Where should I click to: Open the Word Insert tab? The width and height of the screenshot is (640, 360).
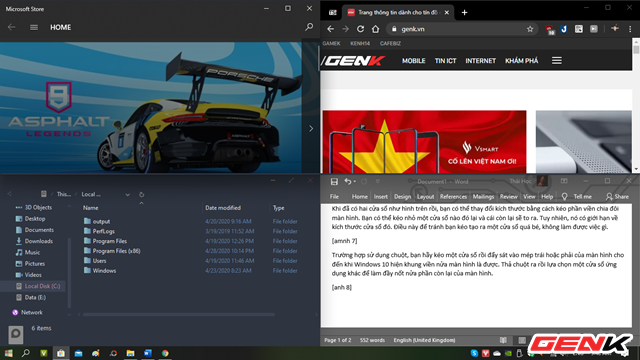pos(381,197)
